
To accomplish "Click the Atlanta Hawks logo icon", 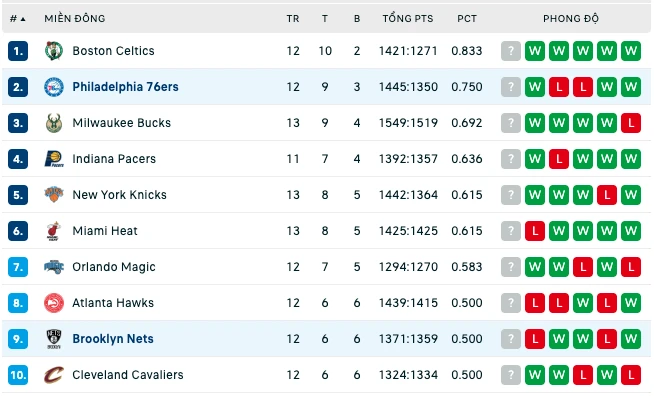I will (54, 303).
